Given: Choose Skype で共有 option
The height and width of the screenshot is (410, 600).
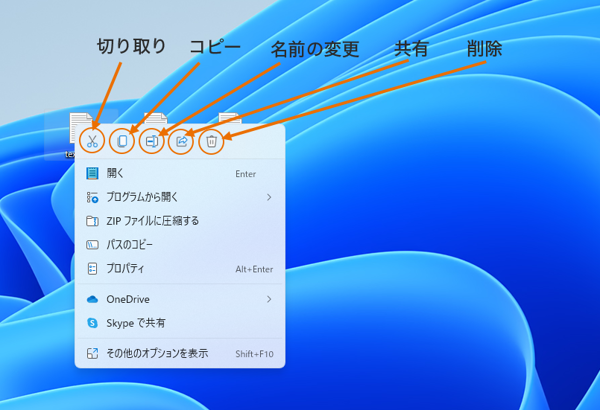Looking at the screenshot, I should (x=180, y=323).
